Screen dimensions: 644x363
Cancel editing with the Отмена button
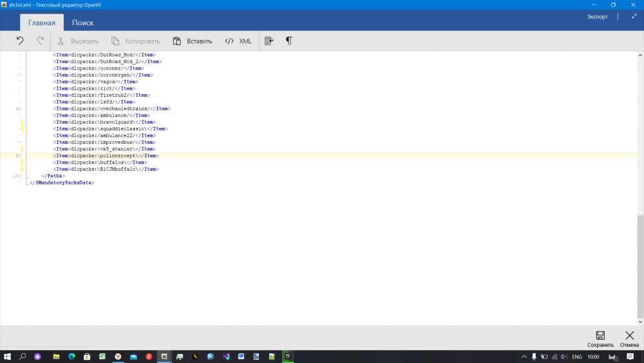629,338
